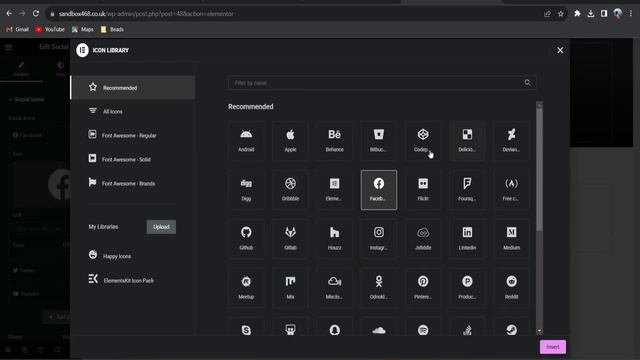640x360 pixels.
Task: Select the Mix icon
Action: (290, 288)
